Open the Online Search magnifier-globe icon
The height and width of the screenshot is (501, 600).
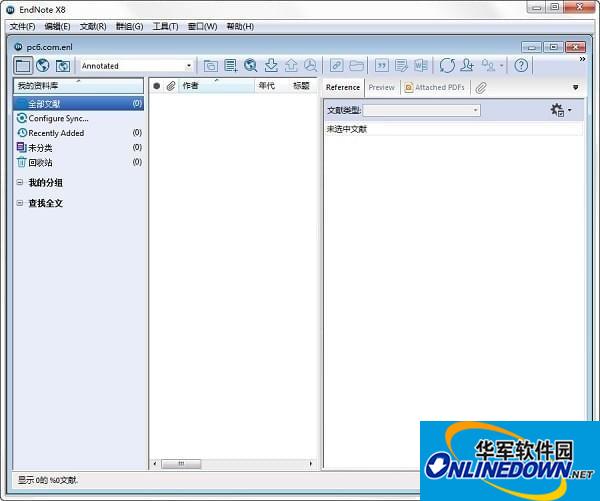click(251, 66)
